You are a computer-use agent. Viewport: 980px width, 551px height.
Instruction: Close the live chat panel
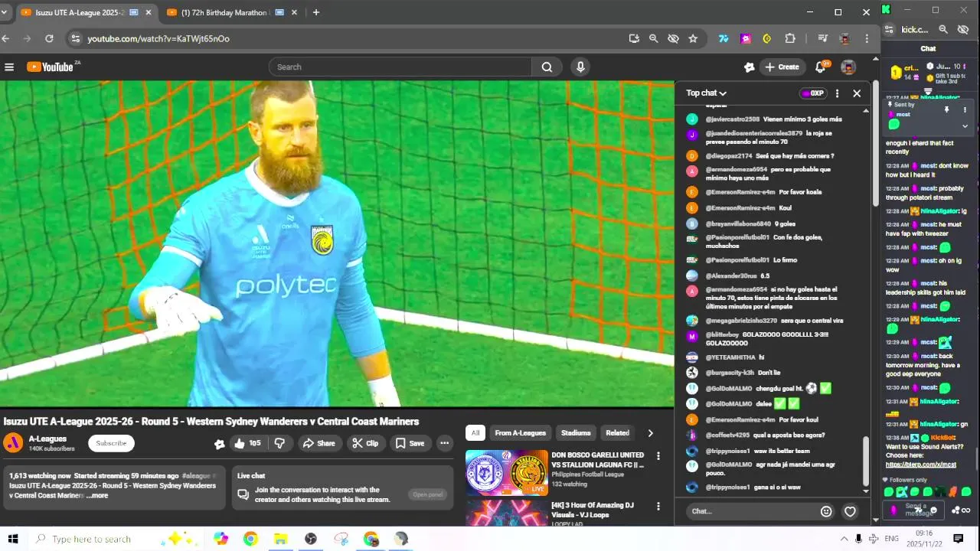point(857,93)
